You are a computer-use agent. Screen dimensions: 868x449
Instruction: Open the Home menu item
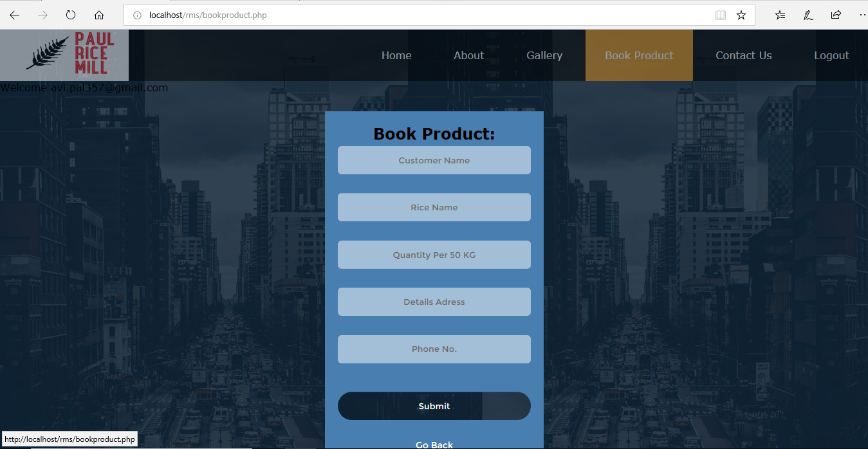point(396,55)
